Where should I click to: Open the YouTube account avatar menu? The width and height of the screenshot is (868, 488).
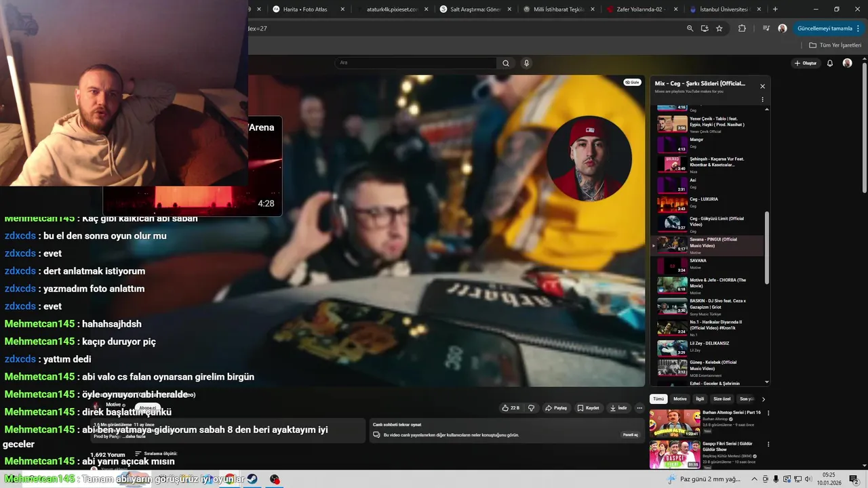tap(847, 63)
